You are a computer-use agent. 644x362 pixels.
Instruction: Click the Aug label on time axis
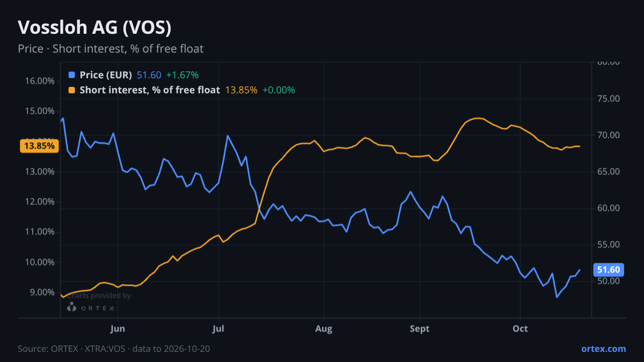click(324, 329)
